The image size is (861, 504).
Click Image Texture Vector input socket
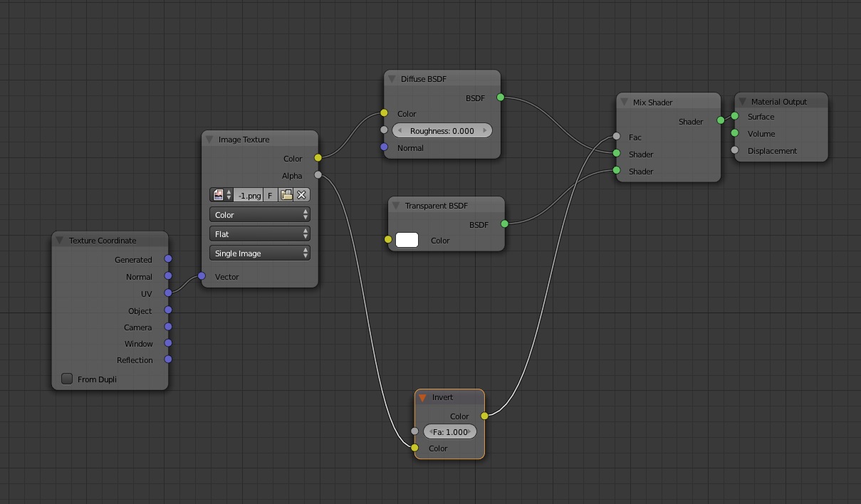(202, 275)
